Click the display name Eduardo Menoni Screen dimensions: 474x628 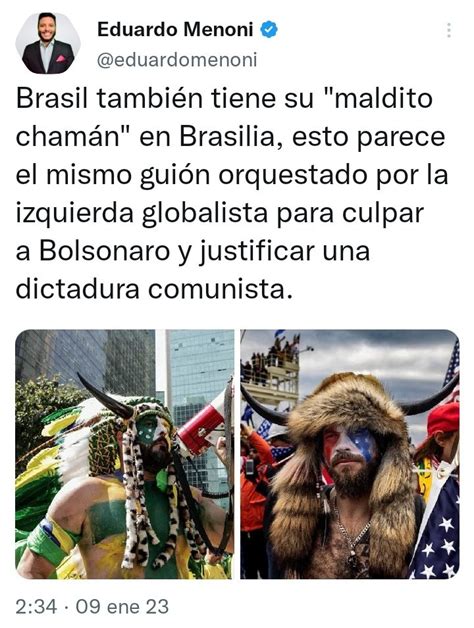[175, 30]
